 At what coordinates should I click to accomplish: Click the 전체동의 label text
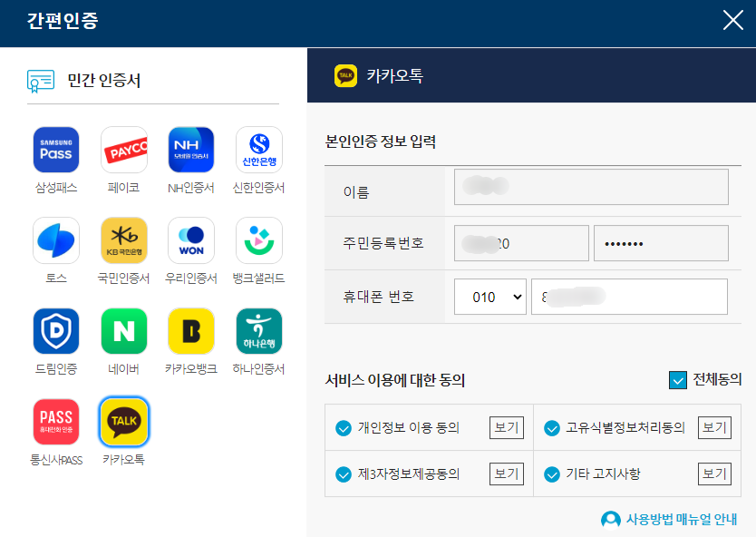[717, 380]
